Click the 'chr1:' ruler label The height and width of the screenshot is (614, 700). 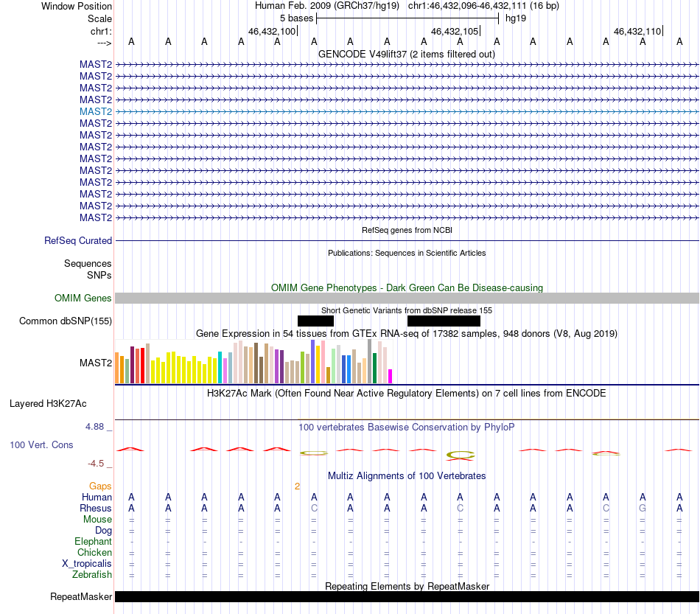[x=101, y=31]
